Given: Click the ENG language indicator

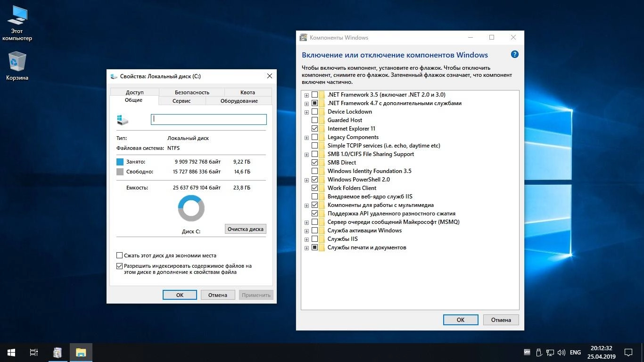Looking at the screenshot, I should 575,352.
